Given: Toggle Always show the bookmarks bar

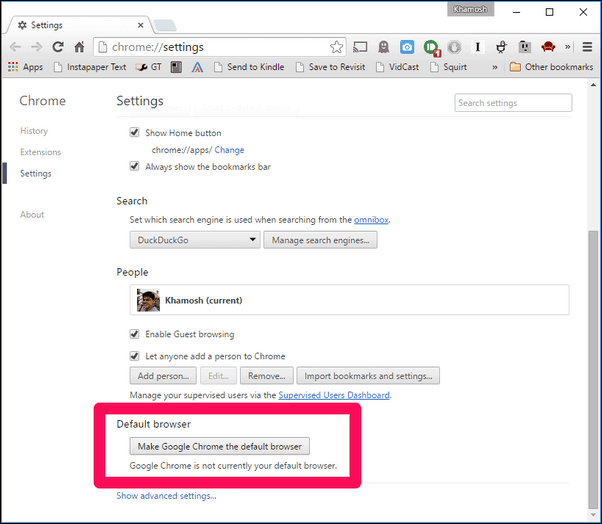Looking at the screenshot, I should point(135,167).
